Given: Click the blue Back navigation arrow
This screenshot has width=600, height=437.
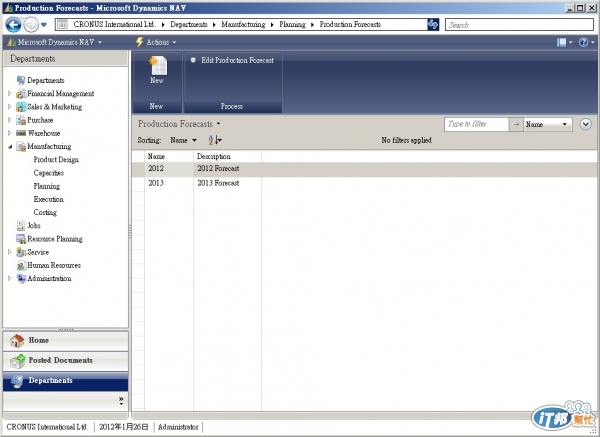Looking at the screenshot, I should point(13,25).
